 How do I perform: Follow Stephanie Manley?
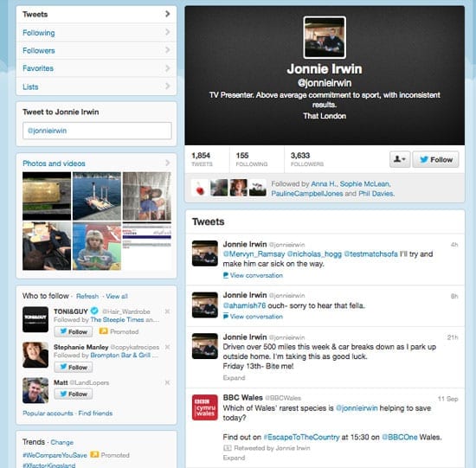pyautogui.click(x=74, y=368)
